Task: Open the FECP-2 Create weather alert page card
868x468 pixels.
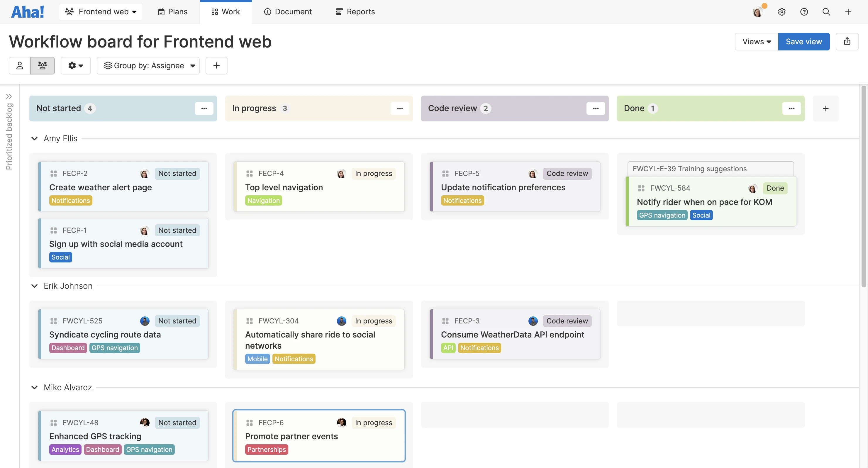Action: (101, 187)
